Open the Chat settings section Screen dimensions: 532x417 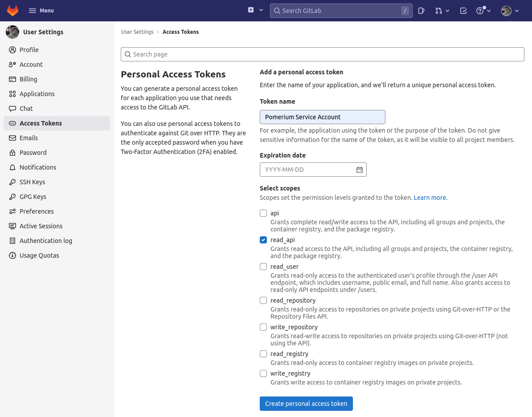pos(26,108)
